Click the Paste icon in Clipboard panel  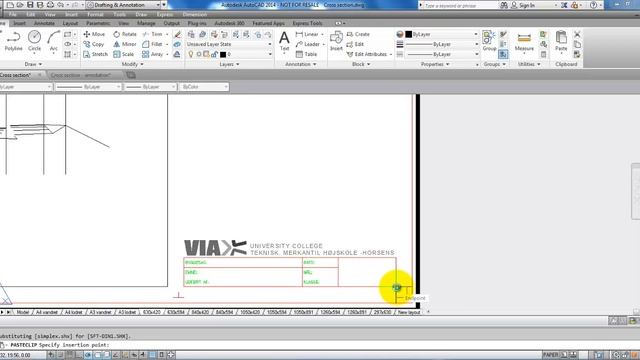point(561,41)
